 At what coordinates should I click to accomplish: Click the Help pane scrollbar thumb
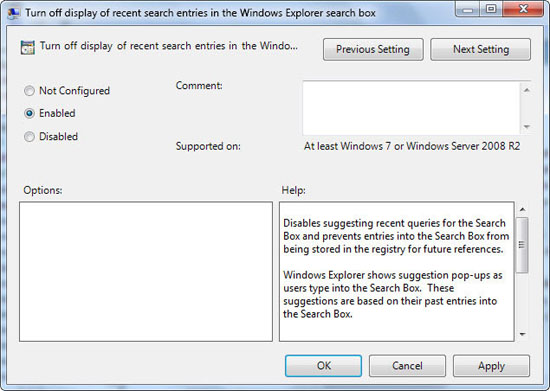tap(522, 245)
